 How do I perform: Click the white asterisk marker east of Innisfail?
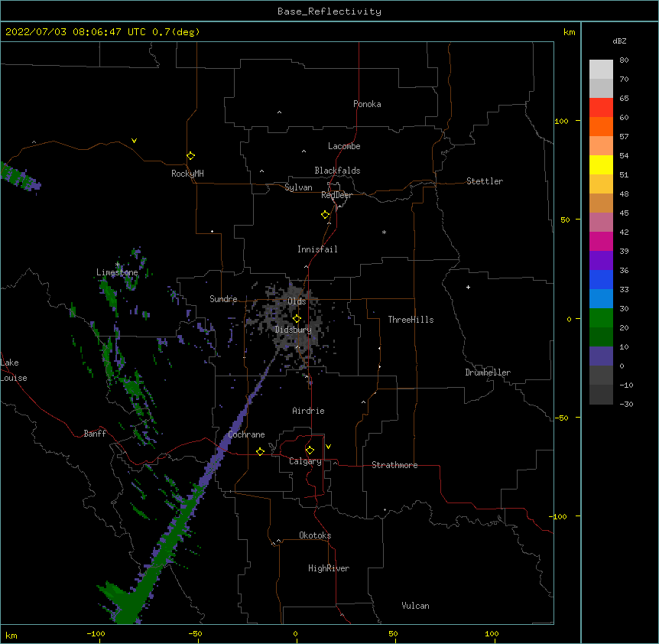pyautogui.click(x=384, y=232)
